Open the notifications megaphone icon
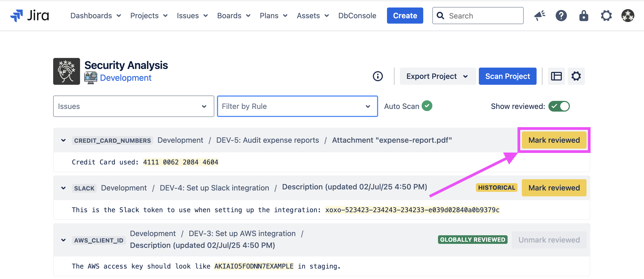644x279 pixels. click(539, 16)
